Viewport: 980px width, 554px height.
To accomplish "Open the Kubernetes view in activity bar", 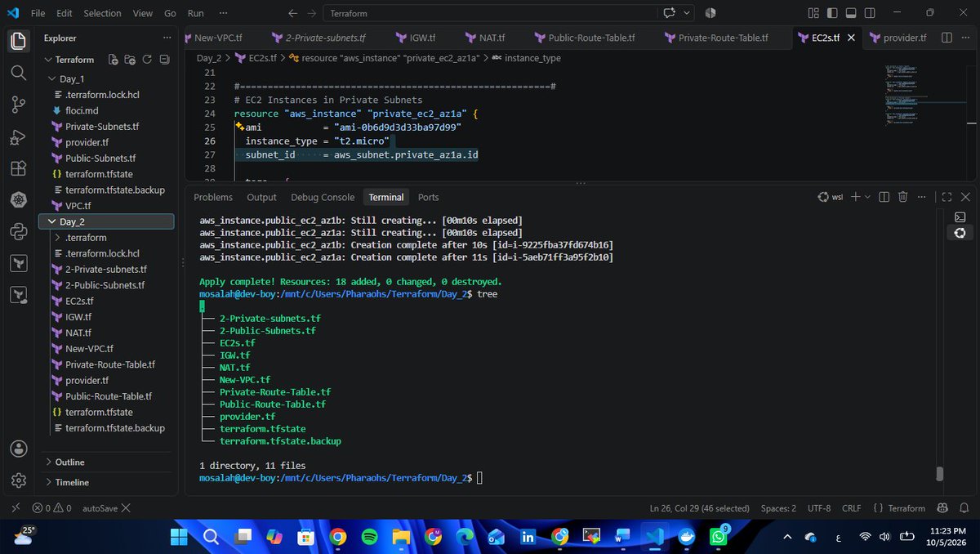I will pos(18,200).
